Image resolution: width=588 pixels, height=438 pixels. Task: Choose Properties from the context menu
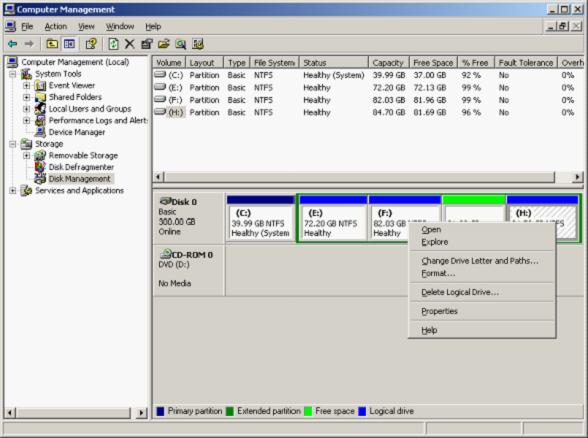(482, 311)
